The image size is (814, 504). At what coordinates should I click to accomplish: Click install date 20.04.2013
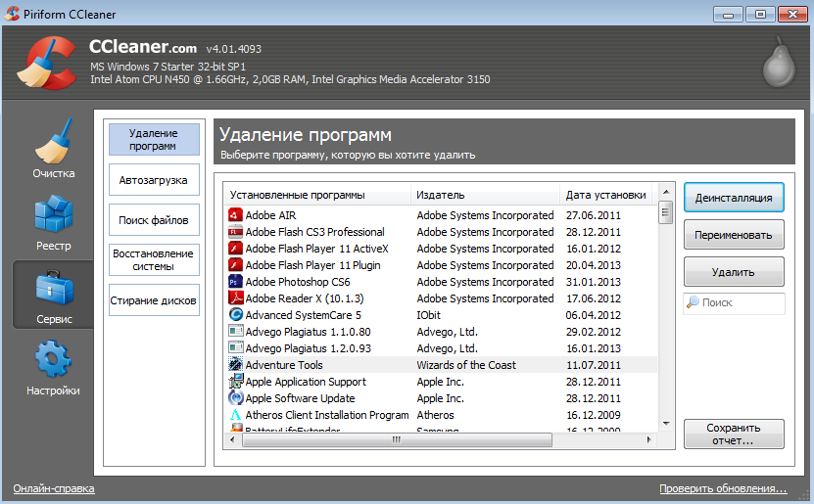pos(594,265)
